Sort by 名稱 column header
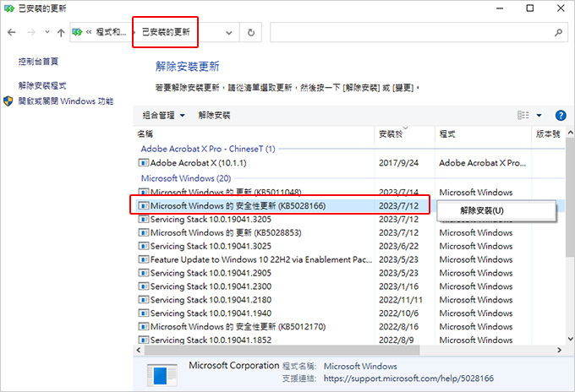The width and height of the screenshot is (575, 392). tap(145, 134)
